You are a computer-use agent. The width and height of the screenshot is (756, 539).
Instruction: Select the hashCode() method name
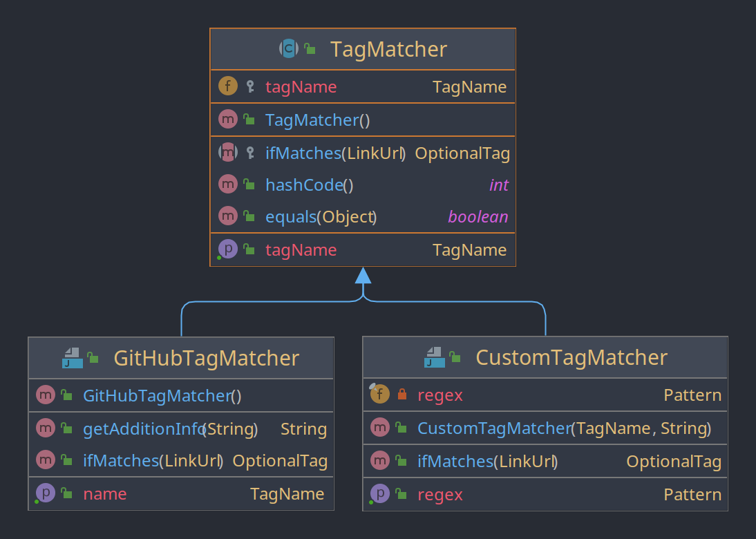tap(309, 185)
